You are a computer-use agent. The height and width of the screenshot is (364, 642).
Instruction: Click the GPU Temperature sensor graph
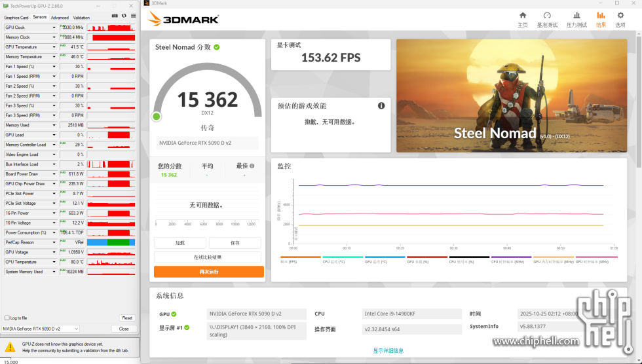click(111, 47)
